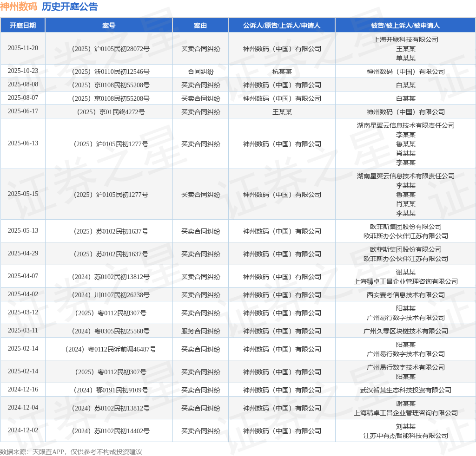
Task: Click case cause 服务合同纠纷
Action: 201,331
